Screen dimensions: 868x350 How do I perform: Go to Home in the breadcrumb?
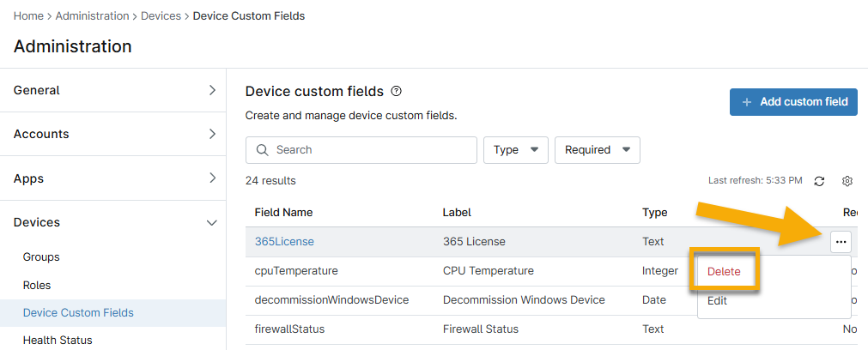pyautogui.click(x=28, y=15)
